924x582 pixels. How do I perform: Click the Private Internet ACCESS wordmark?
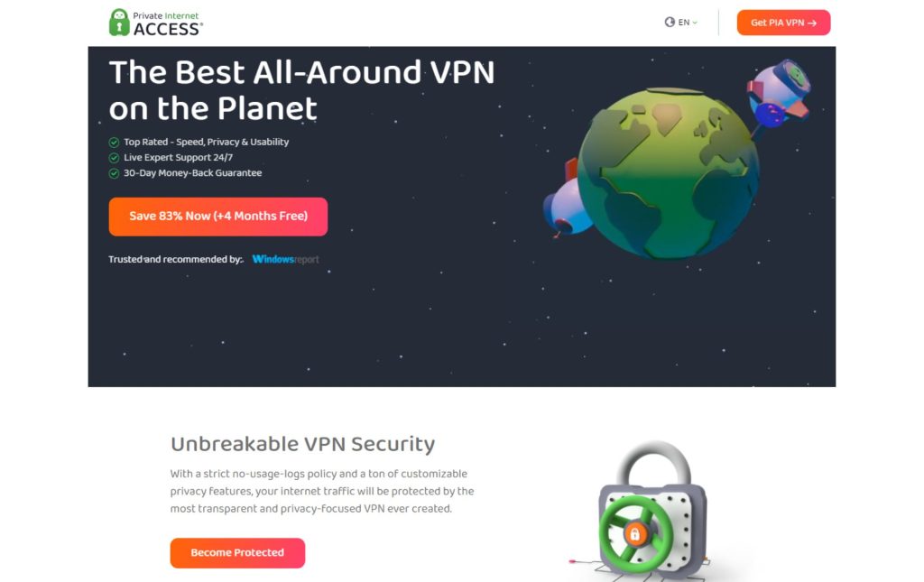click(x=168, y=23)
